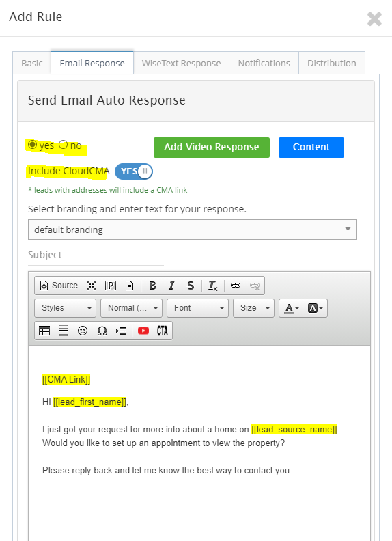Insert a YouTube video into email
The width and height of the screenshot is (392, 541).
tap(143, 331)
